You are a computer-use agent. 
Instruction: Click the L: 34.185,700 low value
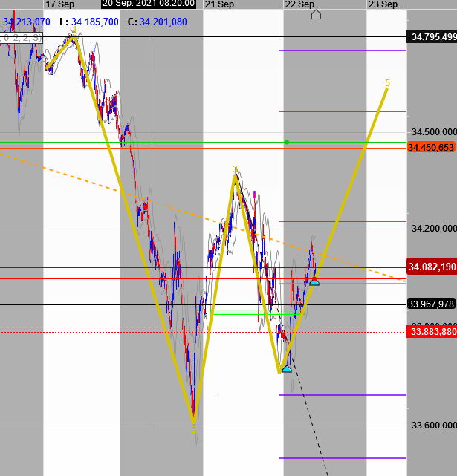[89, 22]
